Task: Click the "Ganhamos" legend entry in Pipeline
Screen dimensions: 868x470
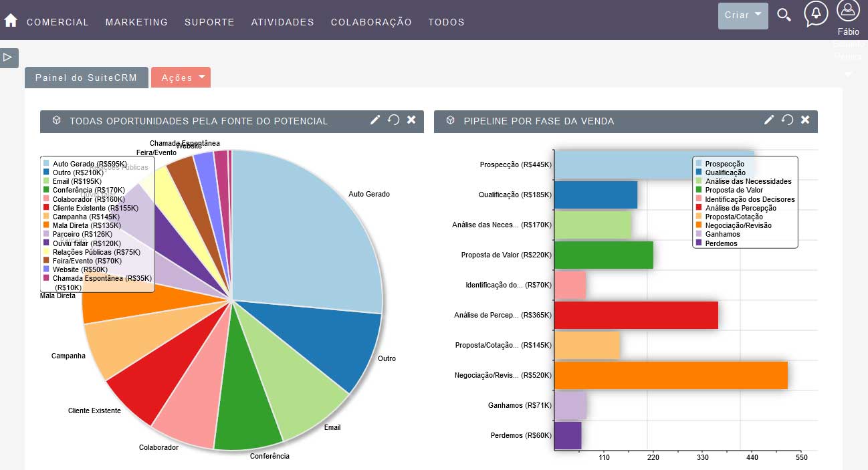Action: (722, 235)
